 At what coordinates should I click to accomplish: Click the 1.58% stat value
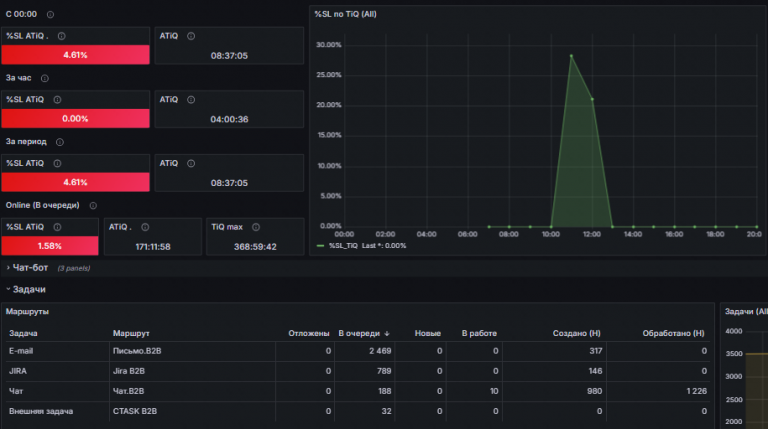49,246
